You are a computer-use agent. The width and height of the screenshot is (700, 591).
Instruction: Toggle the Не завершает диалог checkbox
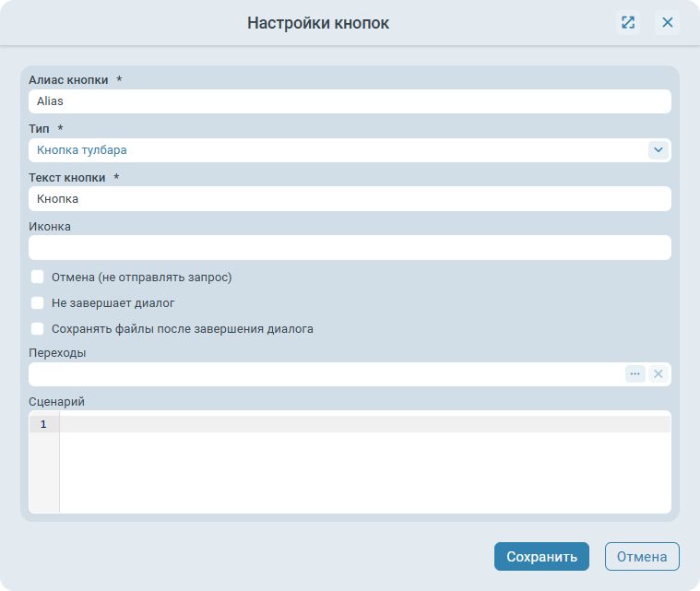click(x=38, y=302)
